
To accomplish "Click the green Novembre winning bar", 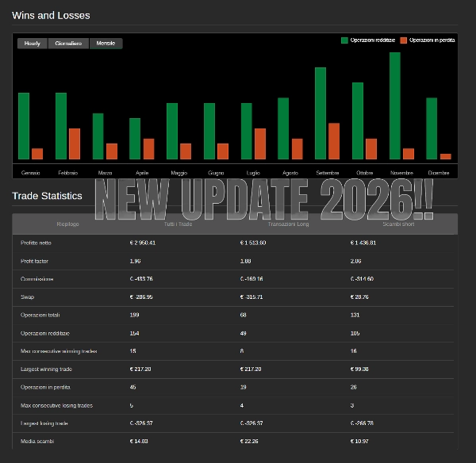I will click(394, 105).
